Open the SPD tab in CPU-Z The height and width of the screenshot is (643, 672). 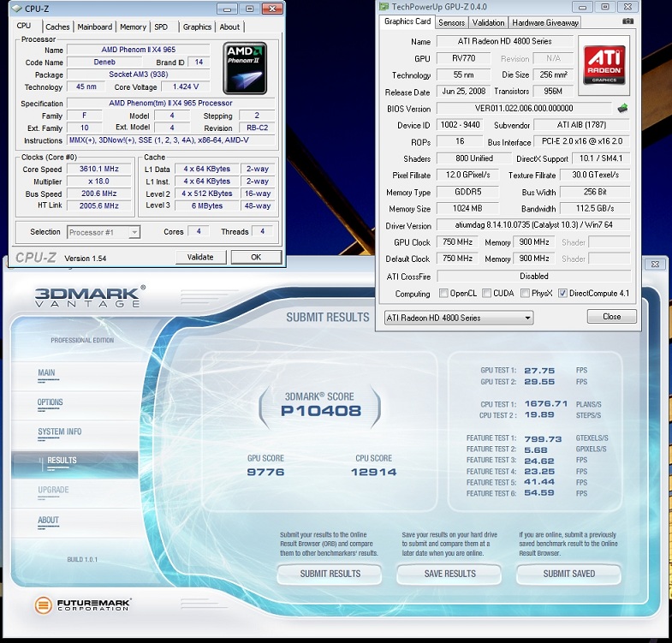[161, 27]
